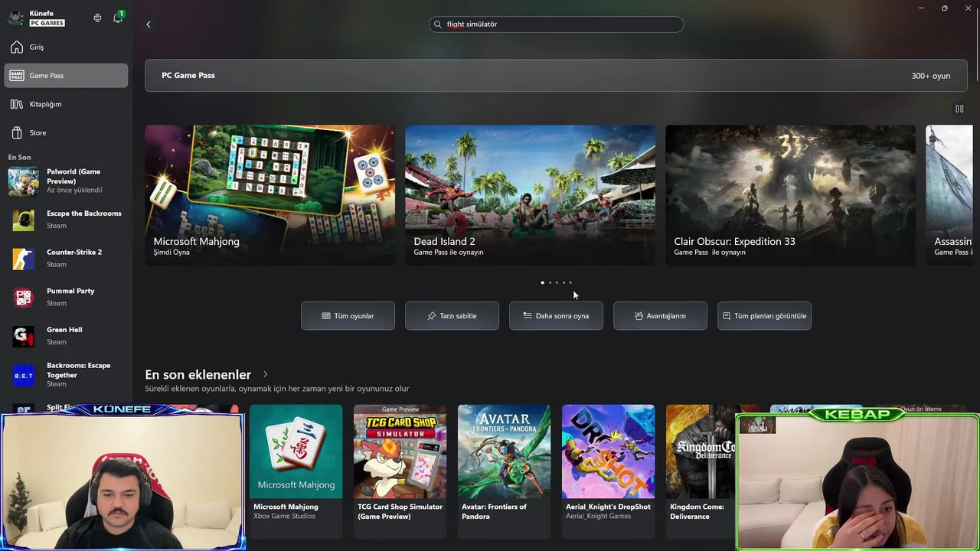The height and width of the screenshot is (551, 980).
Task: Select Game Pass in sidebar
Action: tap(66, 76)
